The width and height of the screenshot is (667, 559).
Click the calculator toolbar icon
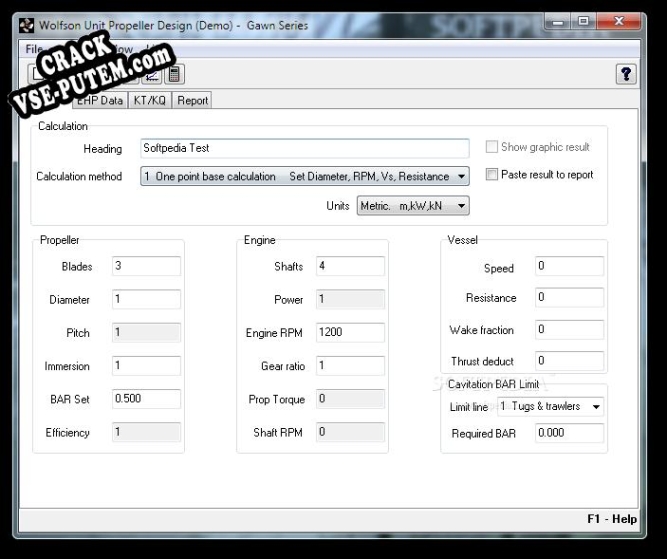tap(174, 74)
